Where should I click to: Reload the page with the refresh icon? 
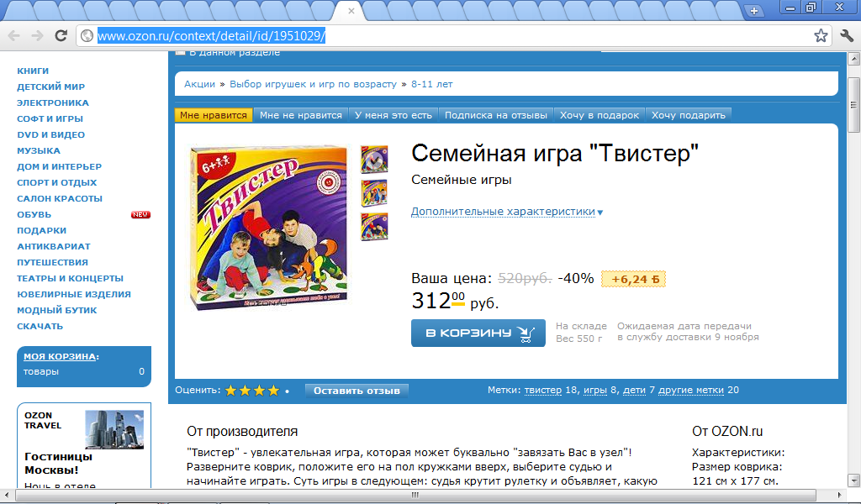[61, 35]
